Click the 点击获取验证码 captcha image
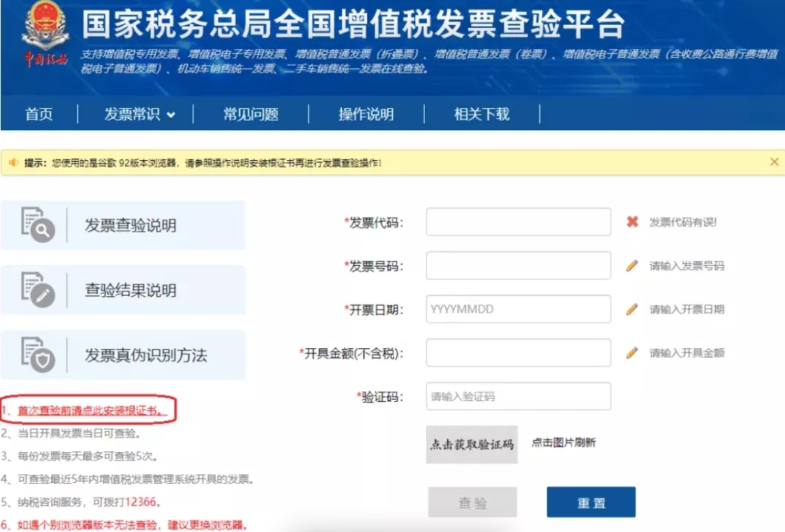The width and height of the screenshot is (785, 532). [x=472, y=444]
